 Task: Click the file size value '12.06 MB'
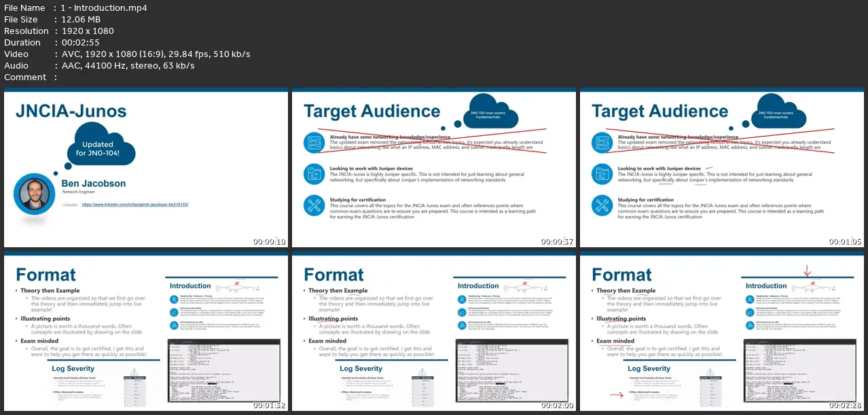[81, 20]
